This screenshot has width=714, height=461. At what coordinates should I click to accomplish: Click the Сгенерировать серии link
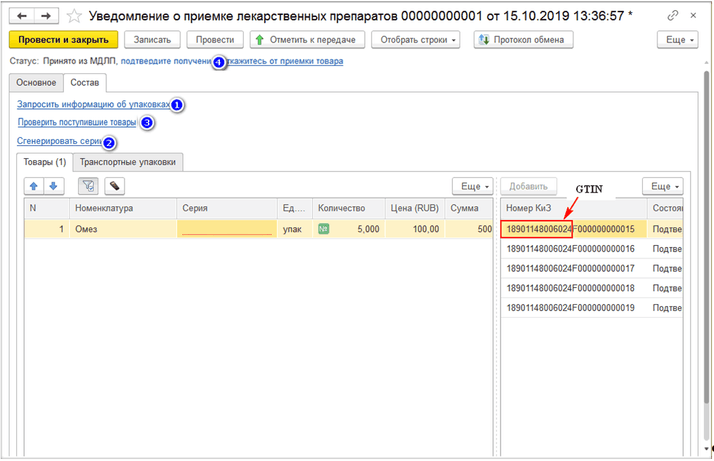[x=59, y=141]
